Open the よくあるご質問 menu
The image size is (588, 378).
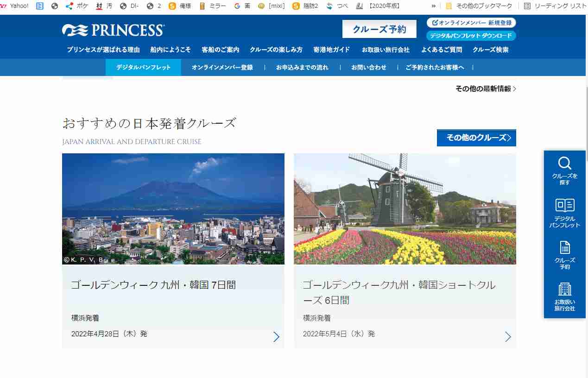coord(442,50)
